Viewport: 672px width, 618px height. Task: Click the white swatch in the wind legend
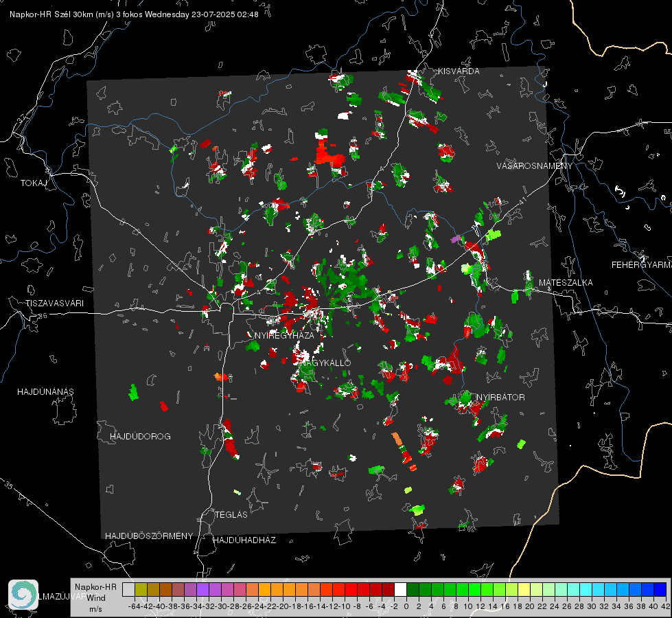click(x=400, y=589)
